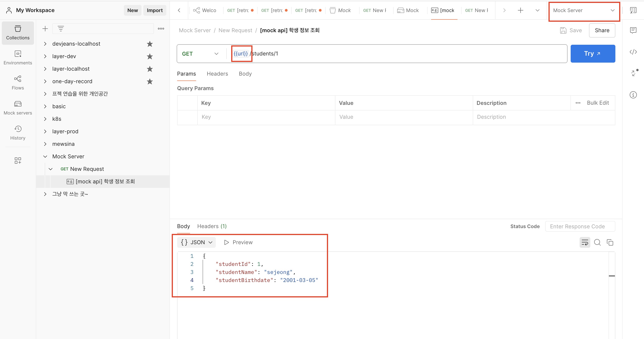Image resolution: width=644 pixels, height=339 pixels.
Task: Click the response editor minimap scrollbar
Action: coord(612,276)
